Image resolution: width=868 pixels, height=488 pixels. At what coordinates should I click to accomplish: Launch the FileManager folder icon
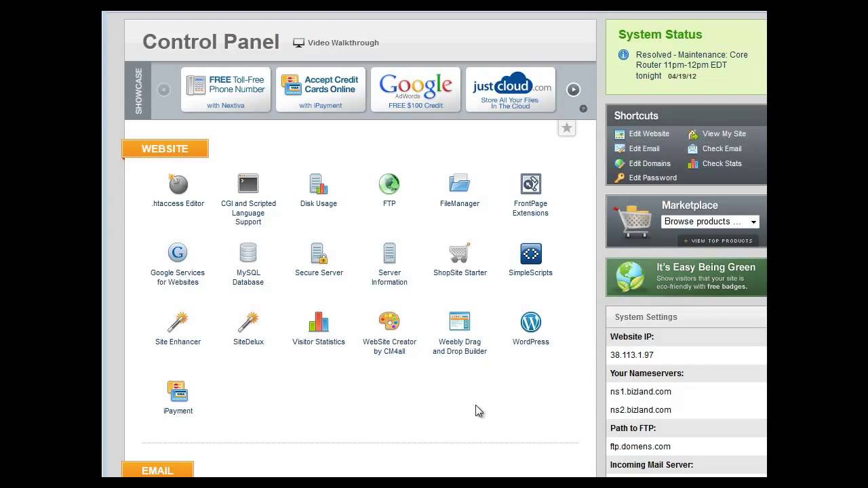coord(460,184)
